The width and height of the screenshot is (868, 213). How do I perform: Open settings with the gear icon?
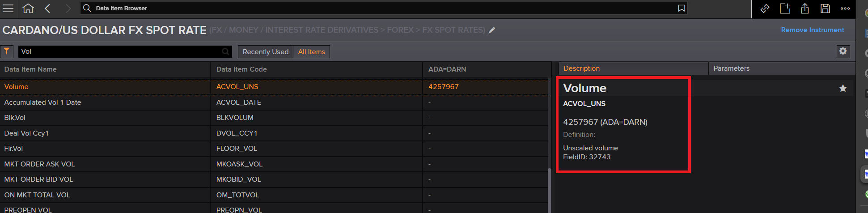pyautogui.click(x=843, y=51)
